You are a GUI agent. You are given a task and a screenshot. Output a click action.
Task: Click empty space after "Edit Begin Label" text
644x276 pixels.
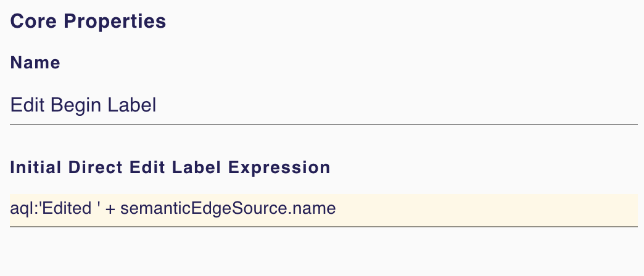pyautogui.click(x=395, y=105)
